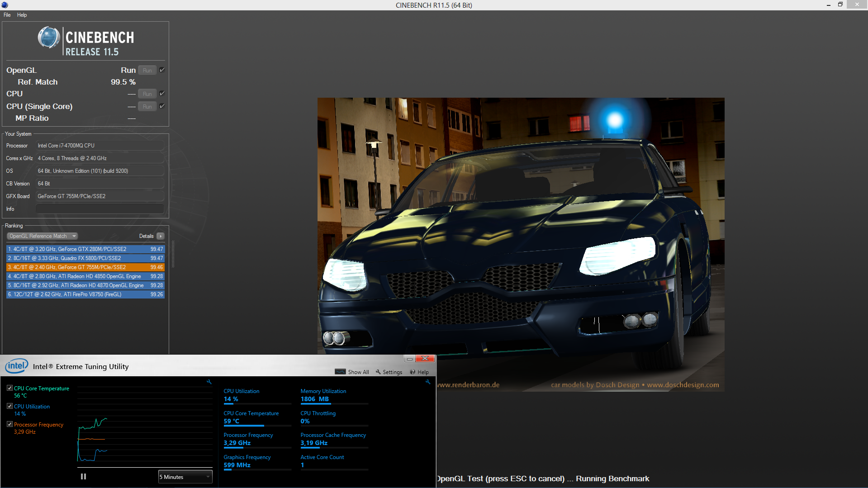The height and width of the screenshot is (488, 868).
Task: Click the Memory Utilization progress bar
Action: coord(334,403)
